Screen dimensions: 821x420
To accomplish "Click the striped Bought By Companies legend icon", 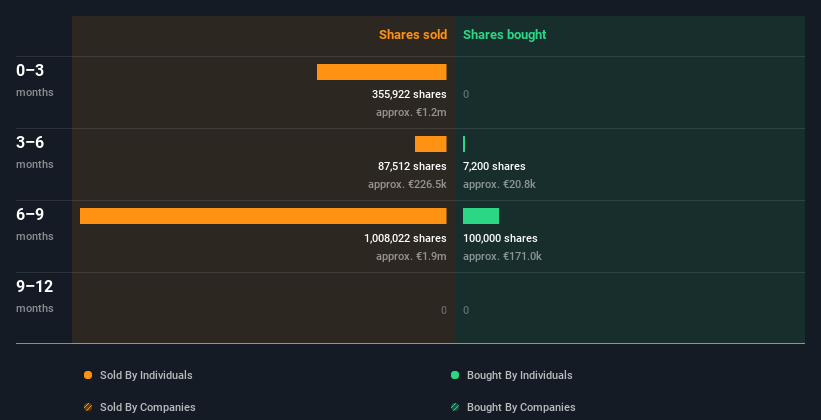I will coord(455,407).
